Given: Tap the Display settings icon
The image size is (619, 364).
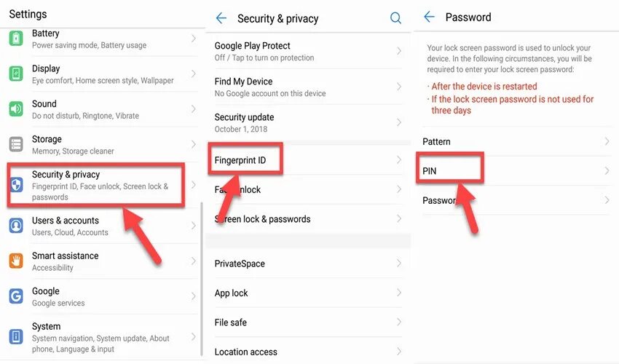Looking at the screenshot, I should coord(16,74).
